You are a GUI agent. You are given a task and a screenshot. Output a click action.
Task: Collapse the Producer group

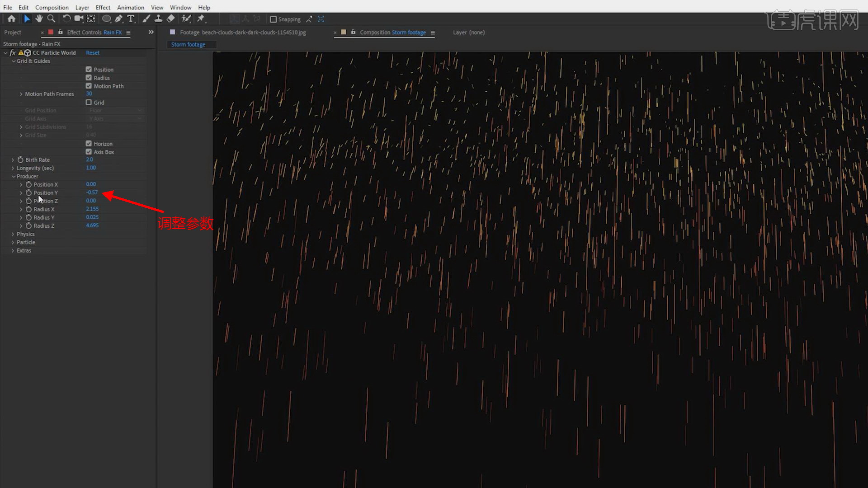click(14, 177)
